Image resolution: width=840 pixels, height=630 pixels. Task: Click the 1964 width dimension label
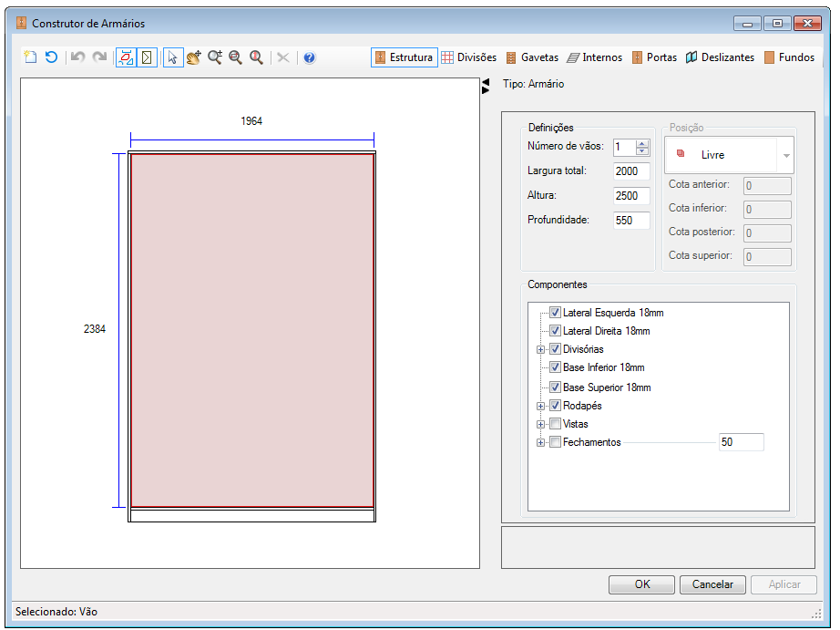coord(251,120)
